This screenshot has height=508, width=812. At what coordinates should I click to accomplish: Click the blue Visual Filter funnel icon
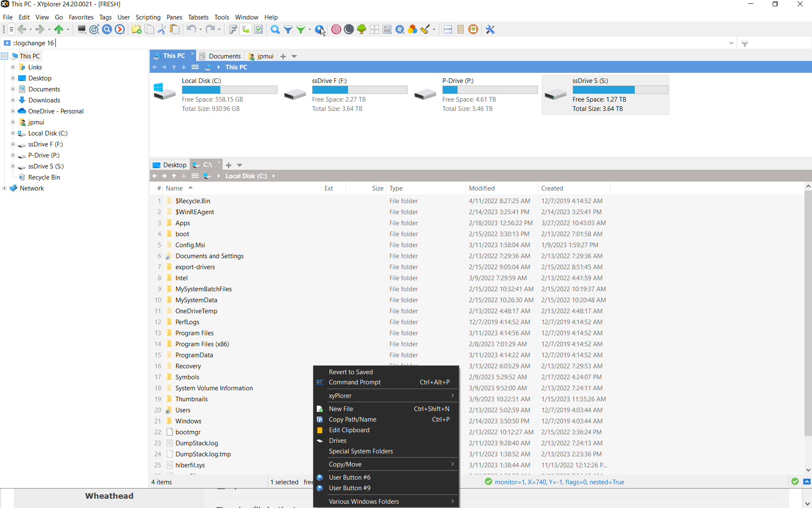[x=288, y=29]
